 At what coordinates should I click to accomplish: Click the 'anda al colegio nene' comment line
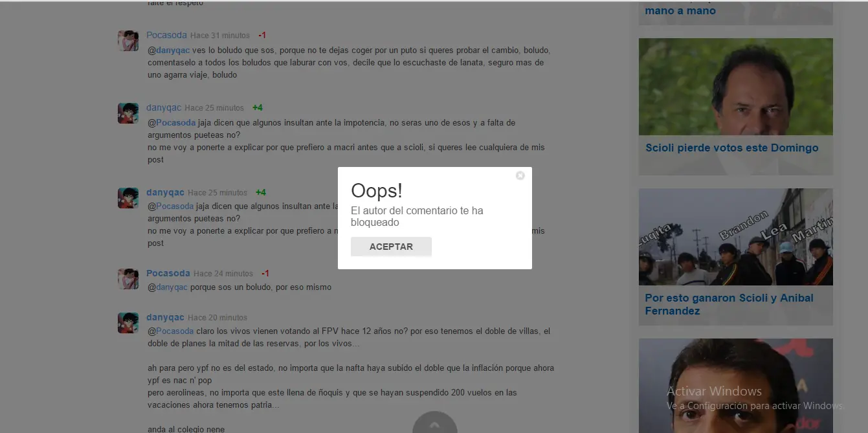click(x=186, y=428)
